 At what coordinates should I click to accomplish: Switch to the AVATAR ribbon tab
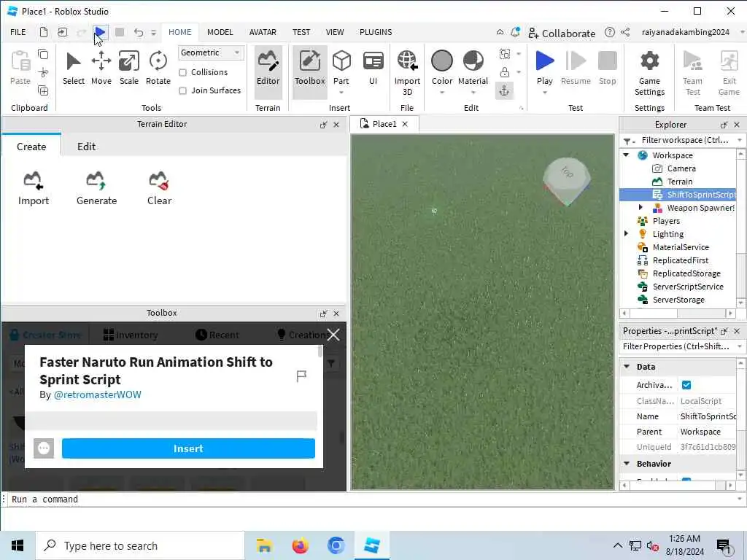[x=263, y=32]
